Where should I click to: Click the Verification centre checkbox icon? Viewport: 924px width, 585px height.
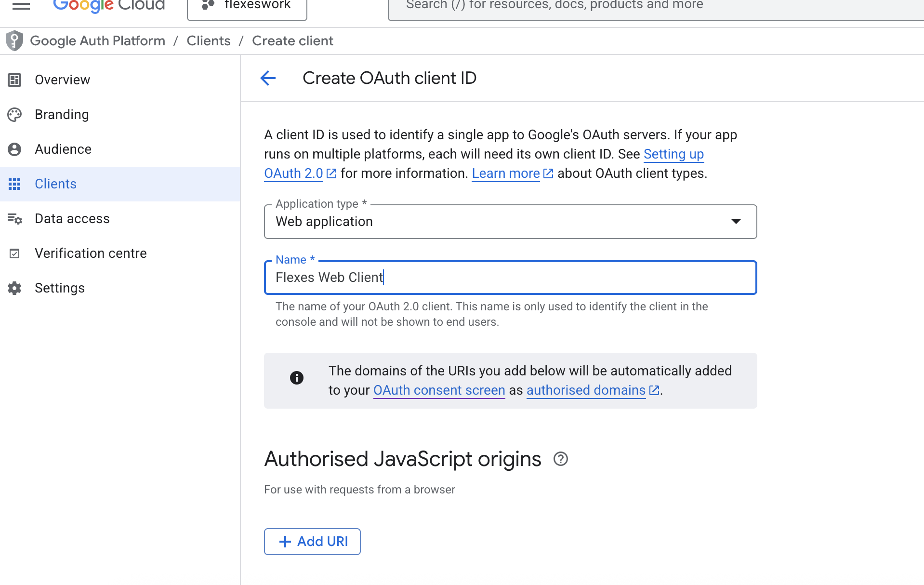point(14,253)
